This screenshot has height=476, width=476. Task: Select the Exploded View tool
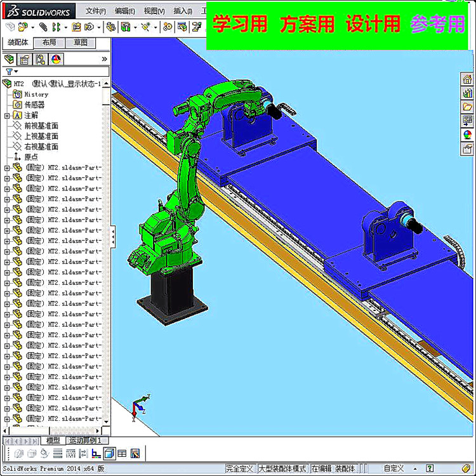click(x=197, y=27)
